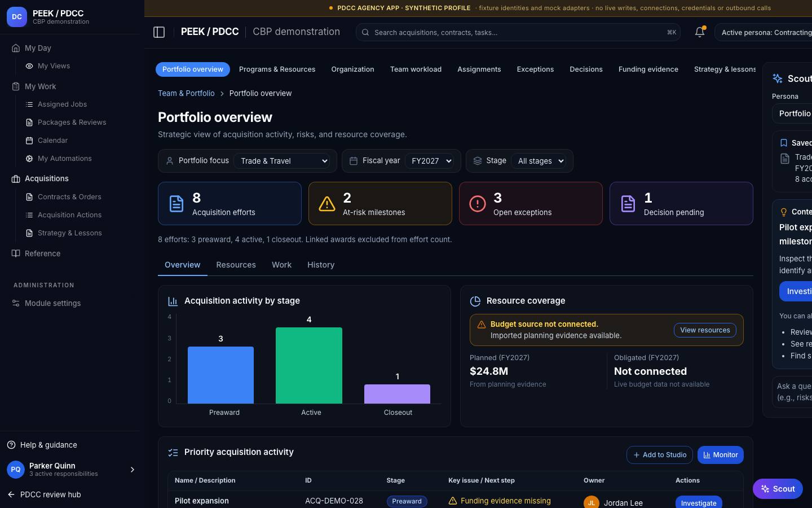The image size is (812, 508).
Task: Open the Active persona selector
Action: (764, 32)
